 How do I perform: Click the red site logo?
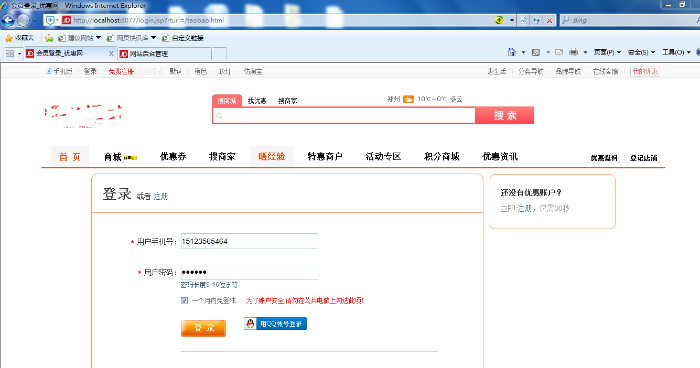pos(83,116)
